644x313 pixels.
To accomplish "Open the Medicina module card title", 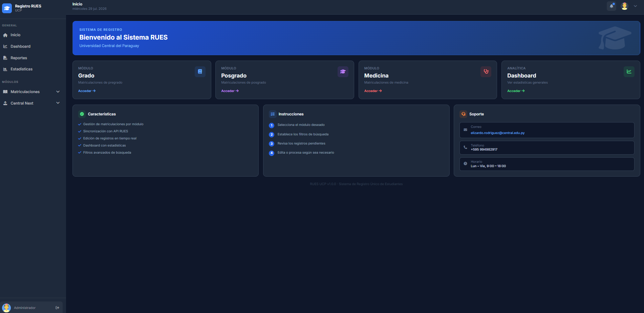I will (x=377, y=76).
